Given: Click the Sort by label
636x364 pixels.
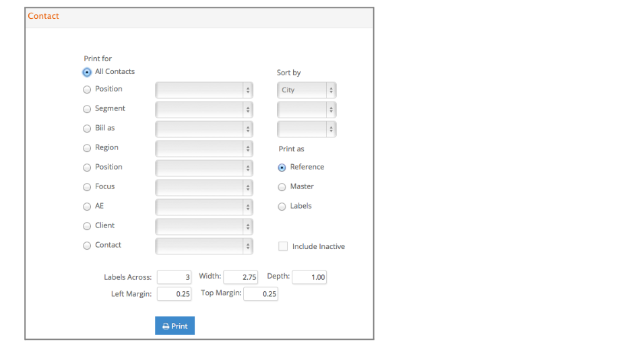Looking at the screenshot, I should [289, 73].
